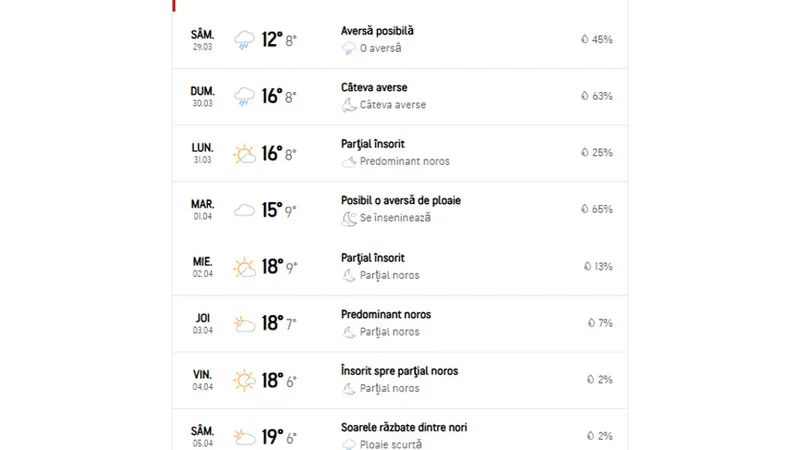Screen dimensions: 800x450
Task: Select the 18° temperature for MIE. 02.04
Action: (272, 266)
